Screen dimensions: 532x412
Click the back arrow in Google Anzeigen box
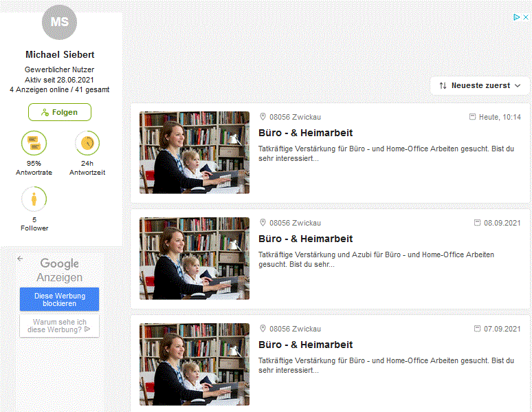[21, 259]
